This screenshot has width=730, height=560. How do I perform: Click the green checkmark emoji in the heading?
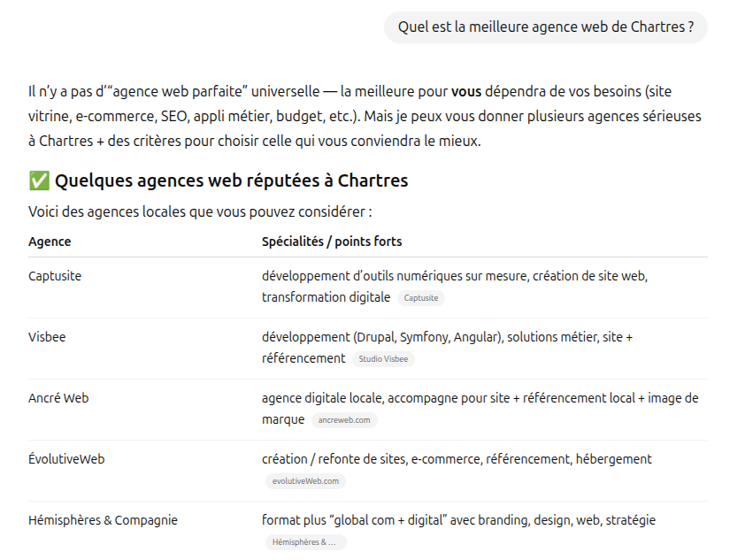(39, 181)
